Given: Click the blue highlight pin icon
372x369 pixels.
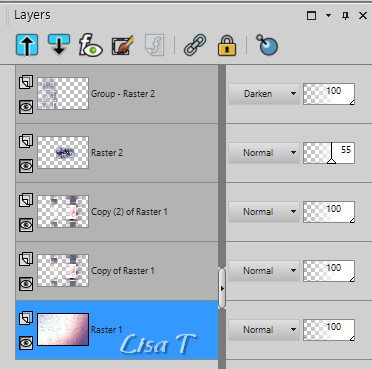Looking at the screenshot, I should [x=267, y=45].
